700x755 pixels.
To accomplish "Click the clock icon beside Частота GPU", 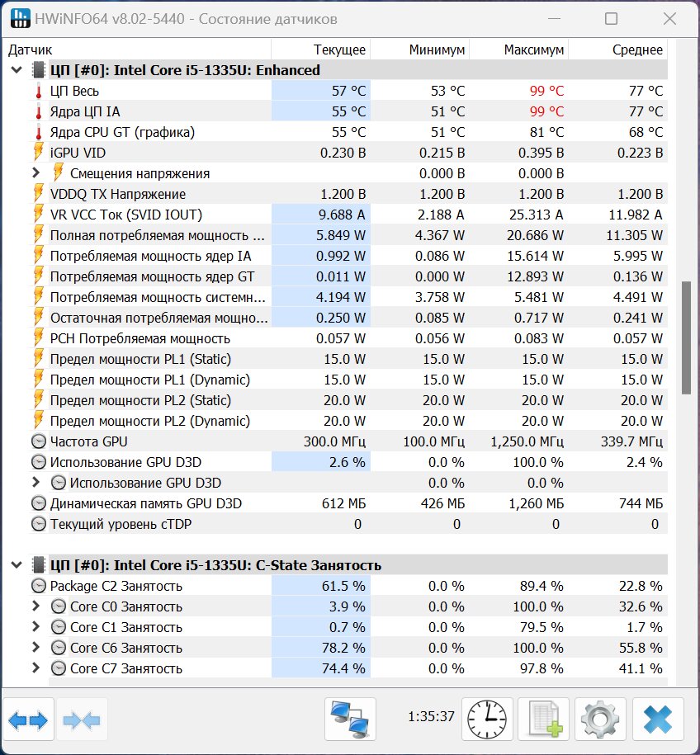I will pyautogui.click(x=39, y=441).
